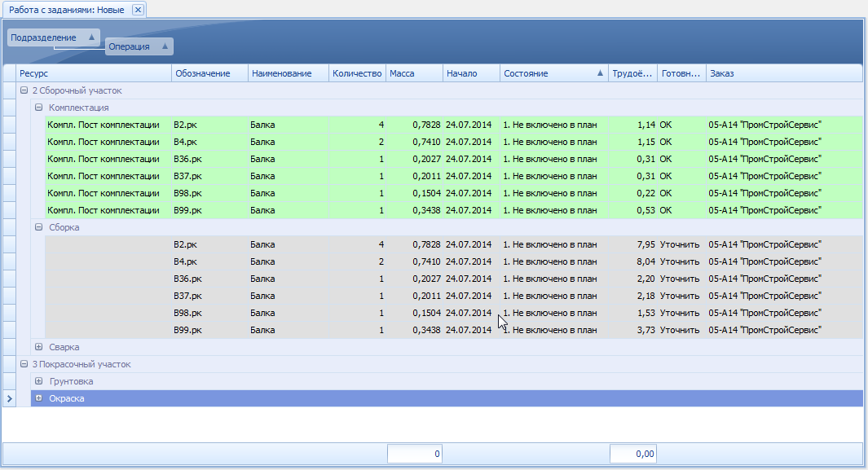The image size is (868, 470).
Task: Expand the 'Сварка' subgroup
Action: tap(38, 347)
